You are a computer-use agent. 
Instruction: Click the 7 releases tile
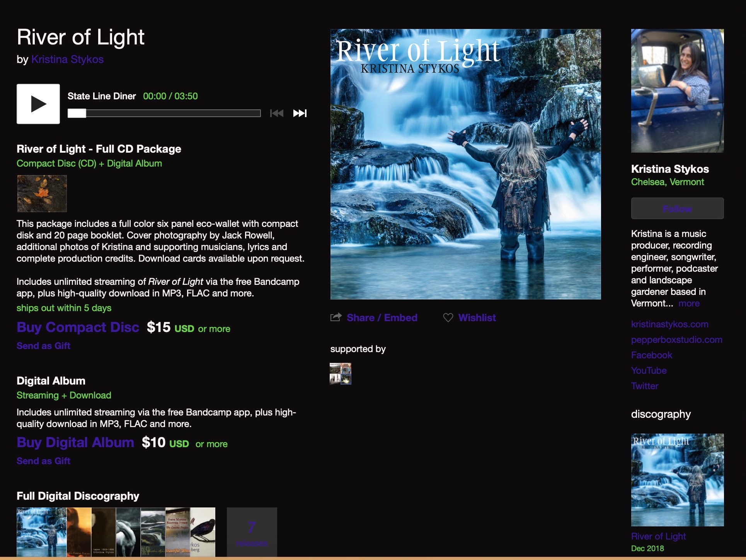click(252, 532)
